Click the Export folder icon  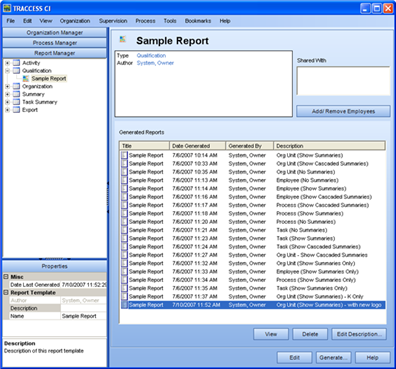coord(16,110)
